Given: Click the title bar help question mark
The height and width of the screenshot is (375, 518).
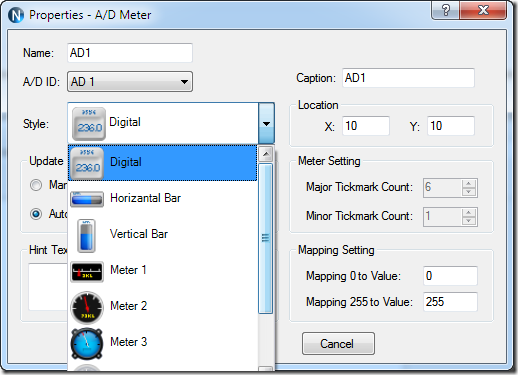Looking at the screenshot, I should point(446,10).
